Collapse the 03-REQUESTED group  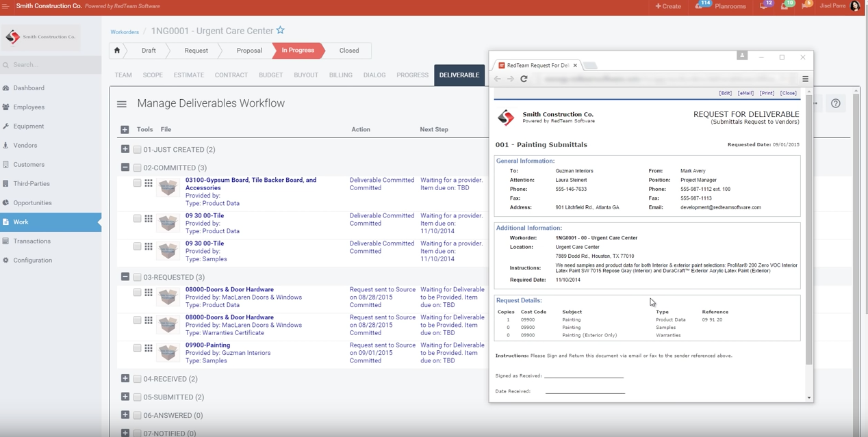click(125, 277)
